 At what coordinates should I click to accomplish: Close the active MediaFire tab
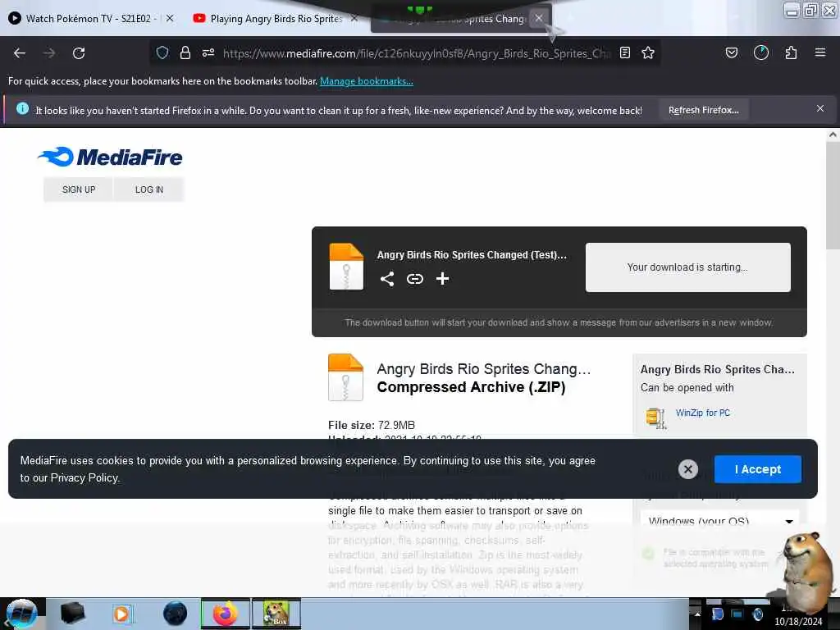(x=539, y=18)
